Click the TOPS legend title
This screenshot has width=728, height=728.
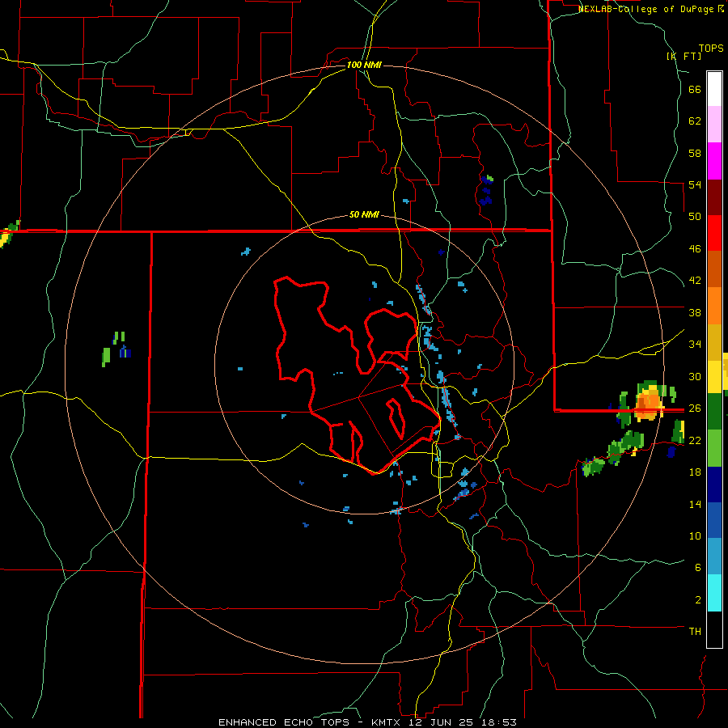(x=711, y=48)
